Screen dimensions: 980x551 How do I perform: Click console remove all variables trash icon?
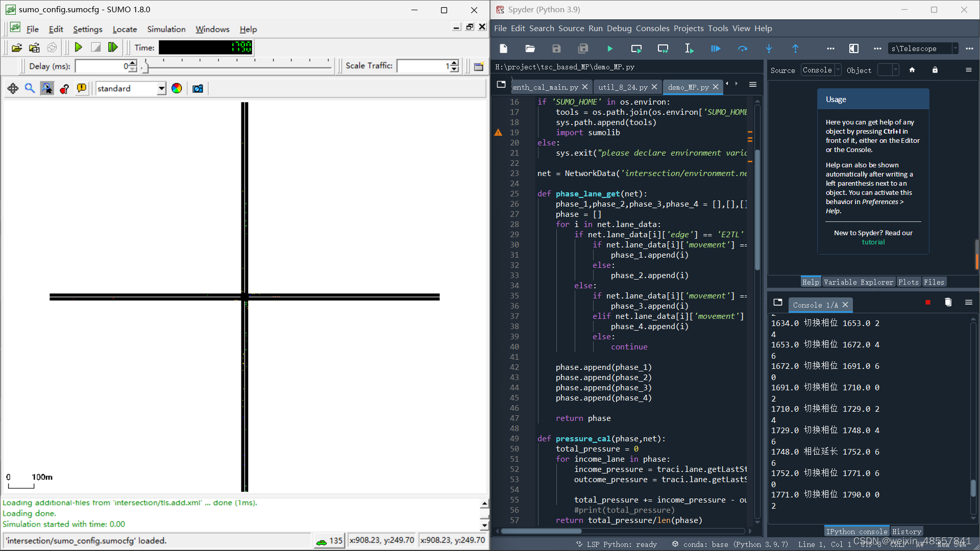pyautogui.click(x=948, y=303)
